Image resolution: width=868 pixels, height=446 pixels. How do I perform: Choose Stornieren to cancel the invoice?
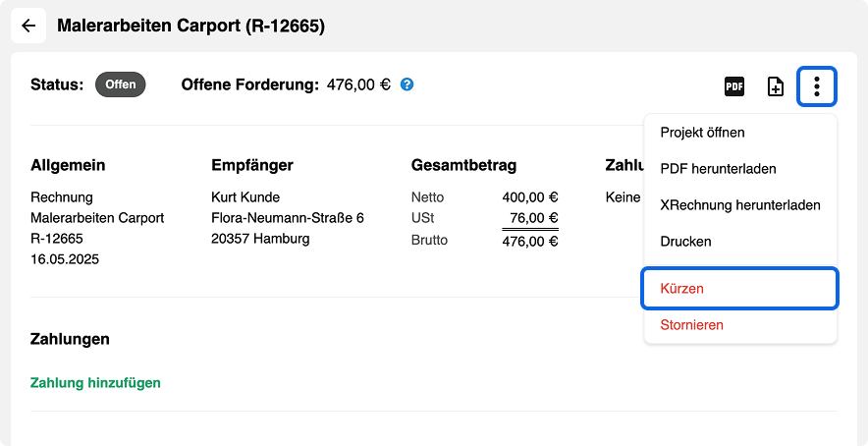pos(691,325)
